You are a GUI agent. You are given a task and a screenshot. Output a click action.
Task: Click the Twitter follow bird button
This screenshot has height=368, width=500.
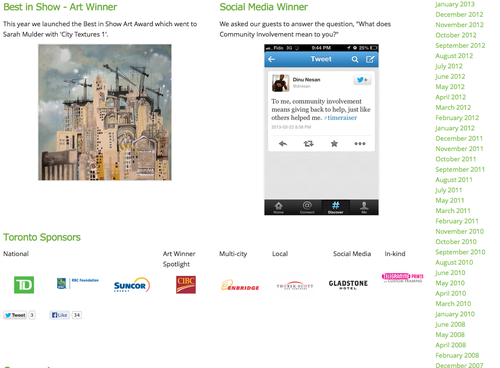362,80
